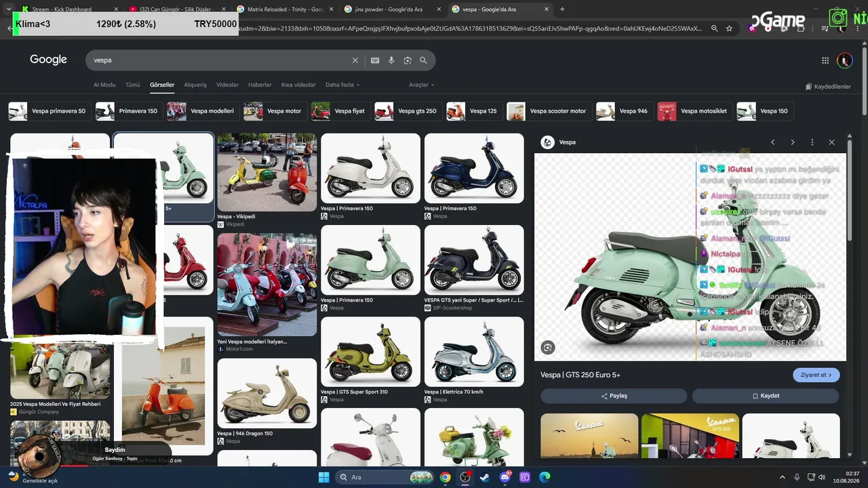Switch to Tümü results tab

133,85
